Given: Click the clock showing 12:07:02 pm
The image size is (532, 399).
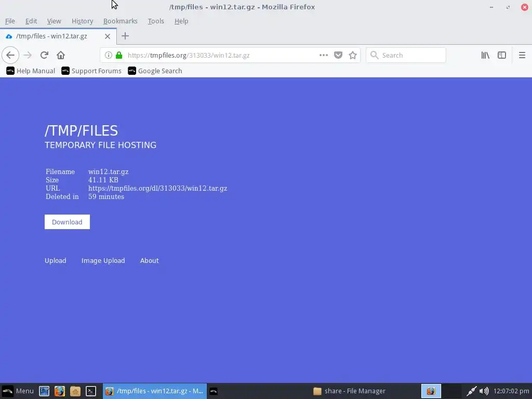Looking at the screenshot, I should (x=511, y=391).
